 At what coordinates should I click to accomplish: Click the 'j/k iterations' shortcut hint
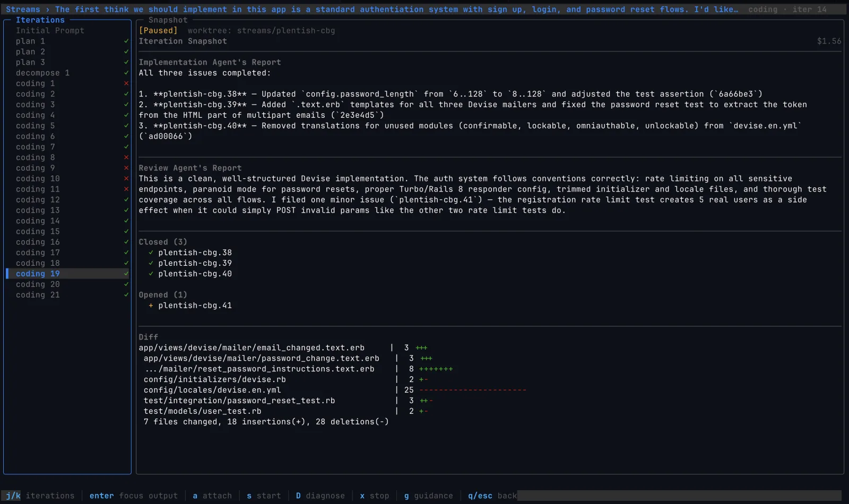(40, 496)
